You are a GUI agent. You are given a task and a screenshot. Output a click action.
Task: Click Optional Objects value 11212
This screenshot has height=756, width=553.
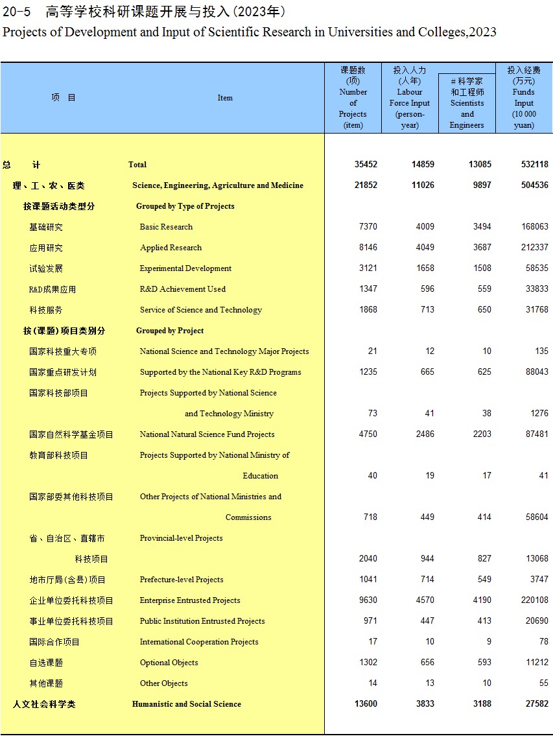(537, 662)
